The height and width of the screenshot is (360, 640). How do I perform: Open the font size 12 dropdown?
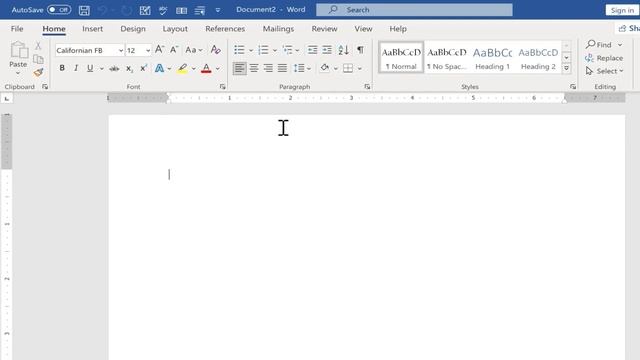coord(148,50)
